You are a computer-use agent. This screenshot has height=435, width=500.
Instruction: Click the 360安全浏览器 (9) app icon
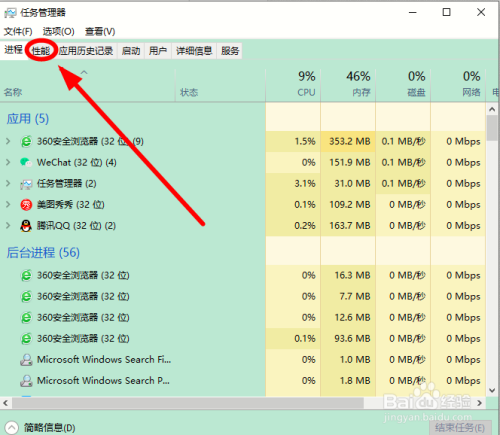pos(26,141)
